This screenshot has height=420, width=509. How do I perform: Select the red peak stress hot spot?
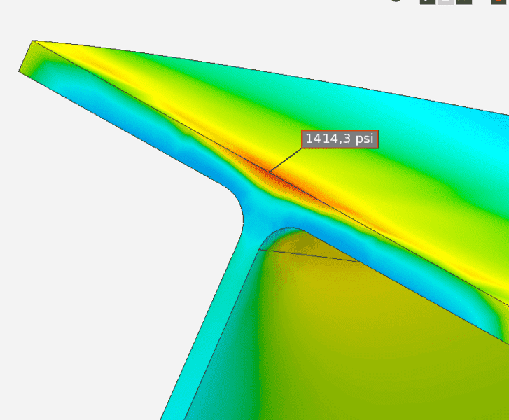coord(279,178)
